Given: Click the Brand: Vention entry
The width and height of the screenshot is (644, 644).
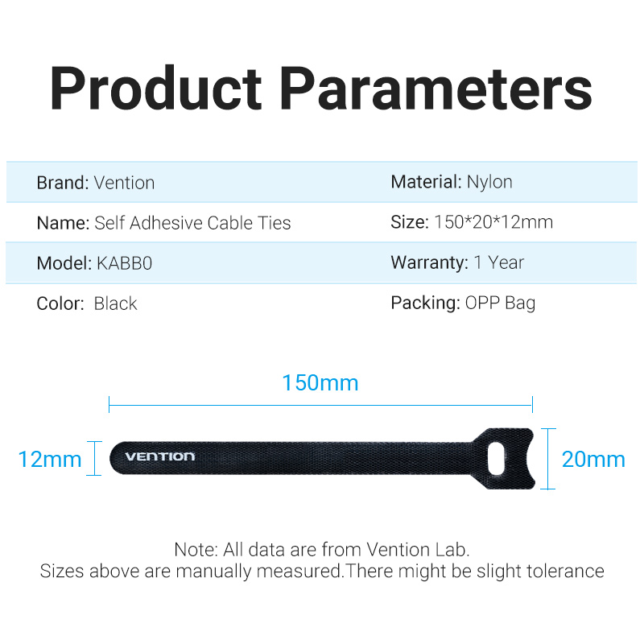Looking at the screenshot, I should [96, 183].
